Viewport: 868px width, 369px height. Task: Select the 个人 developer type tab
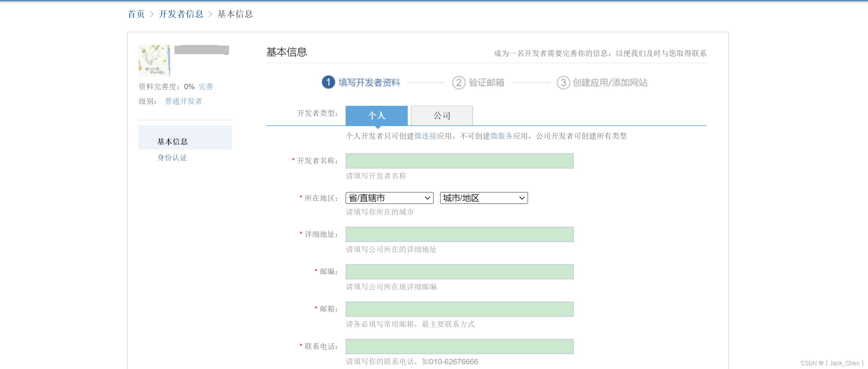click(x=376, y=116)
